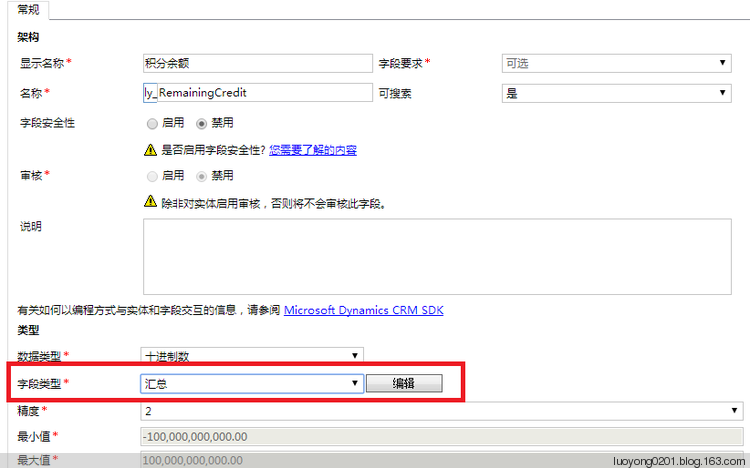Image resolution: width=750 pixels, height=468 pixels.
Task: Open the 可搜索 dropdown
Action: click(616, 93)
